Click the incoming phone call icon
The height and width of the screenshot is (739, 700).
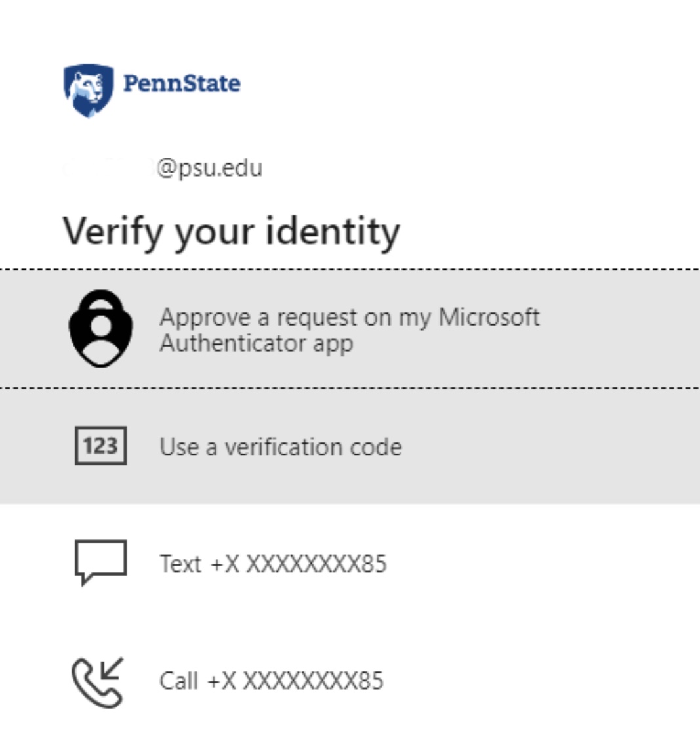[98, 681]
